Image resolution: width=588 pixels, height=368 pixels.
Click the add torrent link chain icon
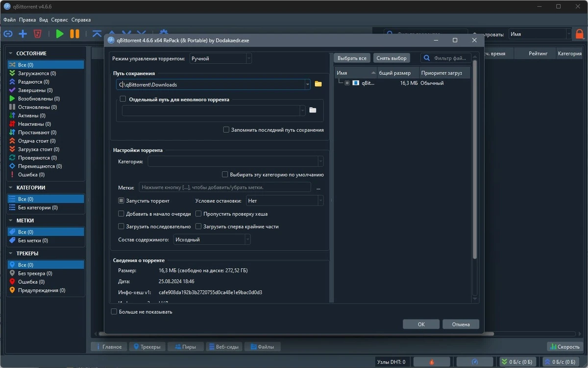[x=8, y=34]
